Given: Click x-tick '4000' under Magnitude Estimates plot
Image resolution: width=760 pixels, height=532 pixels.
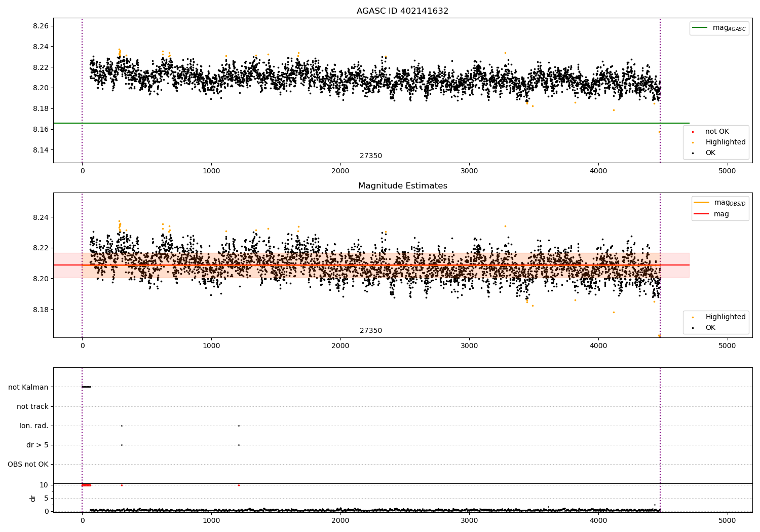Looking at the screenshot, I should (598, 346).
